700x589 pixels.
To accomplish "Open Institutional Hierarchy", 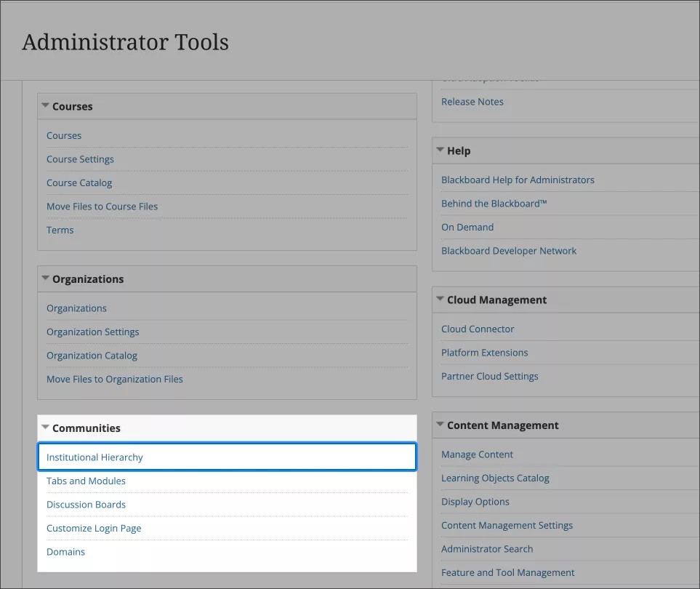I will point(94,457).
